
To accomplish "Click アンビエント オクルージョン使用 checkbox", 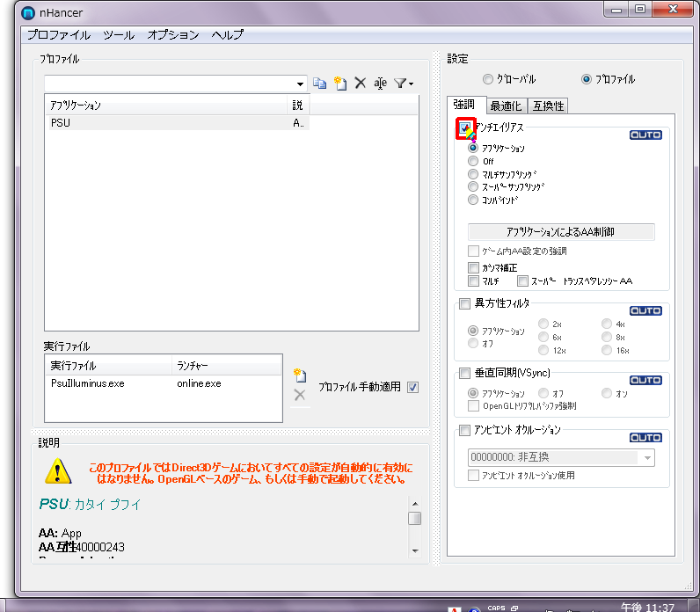I will tap(473, 476).
